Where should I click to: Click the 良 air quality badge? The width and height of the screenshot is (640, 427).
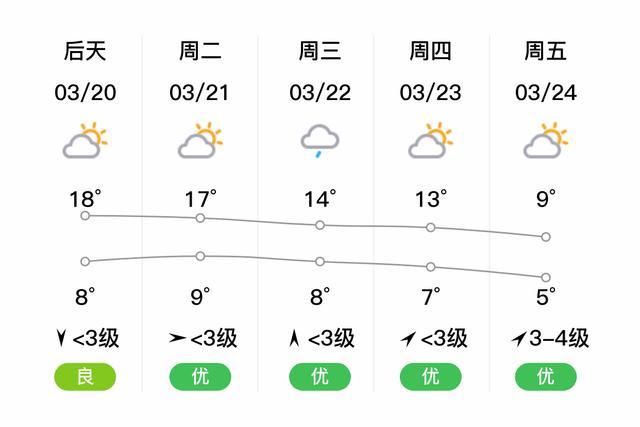pos(85,376)
